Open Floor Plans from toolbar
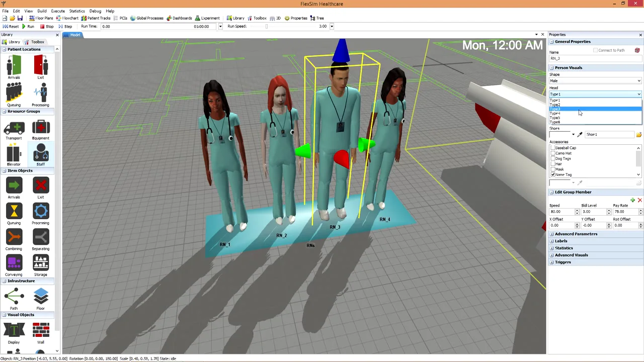 coord(41,18)
